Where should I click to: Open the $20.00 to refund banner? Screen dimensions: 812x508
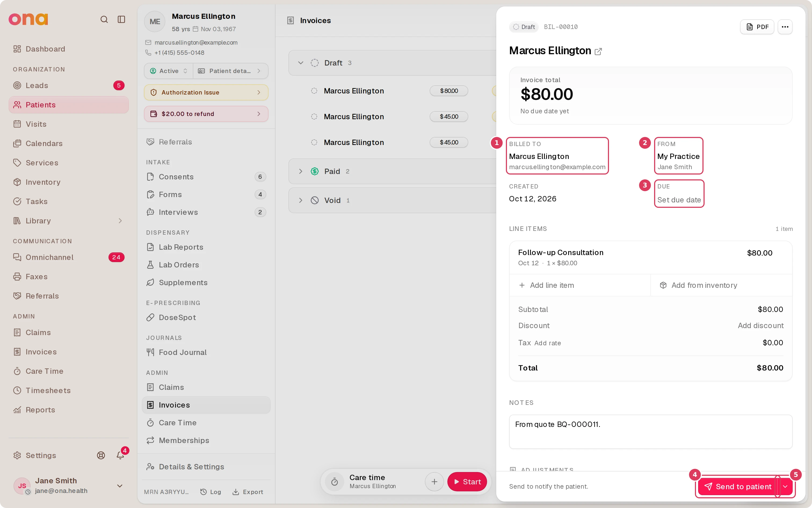click(x=206, y=114)
